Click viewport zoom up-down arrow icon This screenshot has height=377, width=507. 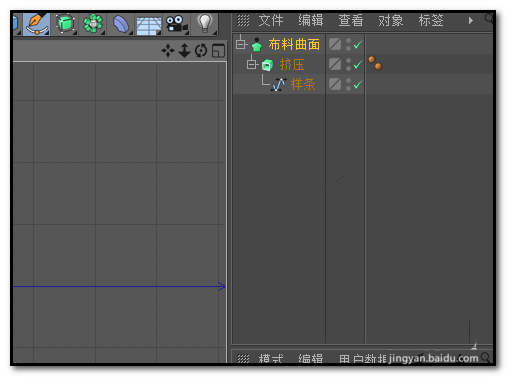click(x=184, y=51)
